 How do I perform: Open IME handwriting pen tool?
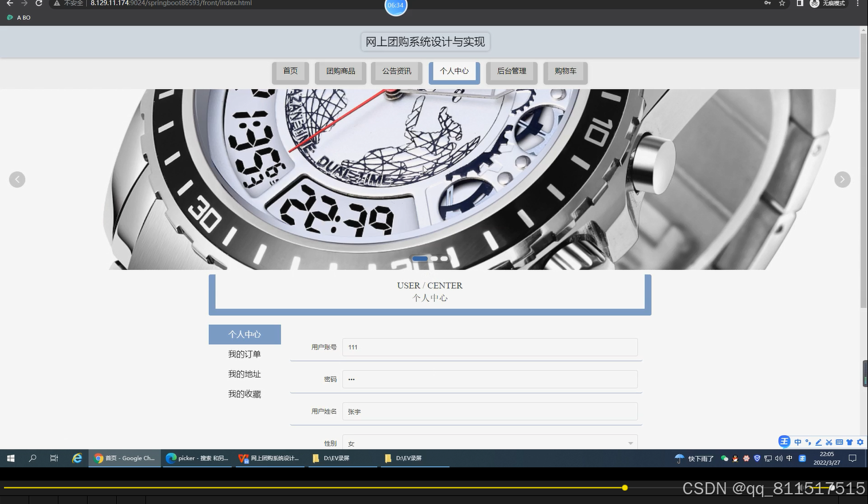(818, 442)
